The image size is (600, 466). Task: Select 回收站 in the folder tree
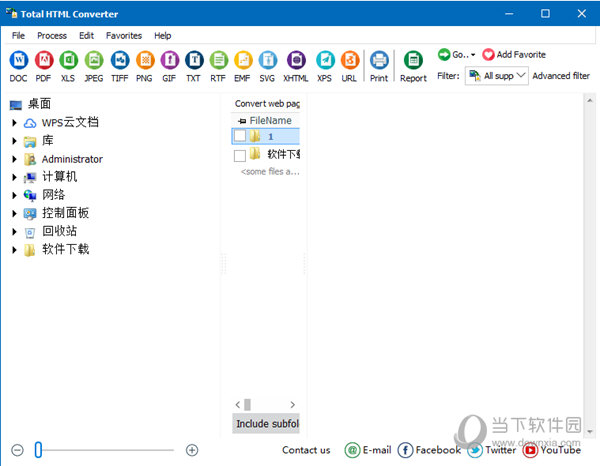point(59,231)
